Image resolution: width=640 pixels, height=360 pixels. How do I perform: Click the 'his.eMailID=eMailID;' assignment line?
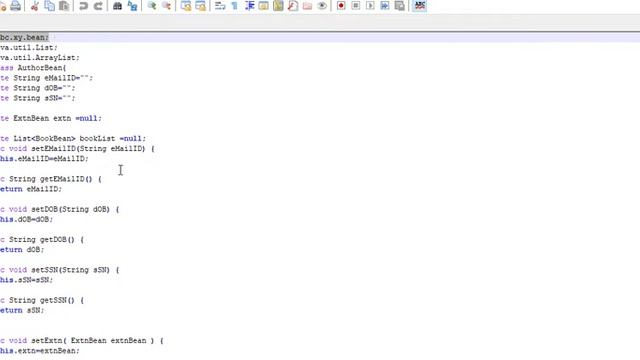44,159
